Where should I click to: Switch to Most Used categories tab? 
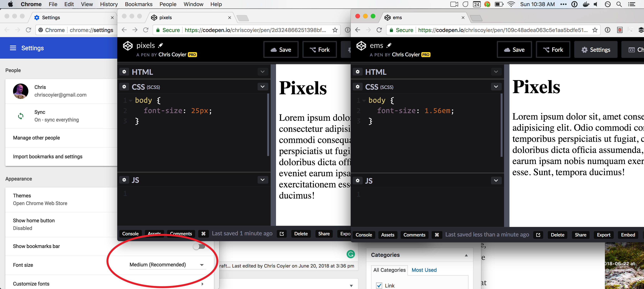[424, 270]
